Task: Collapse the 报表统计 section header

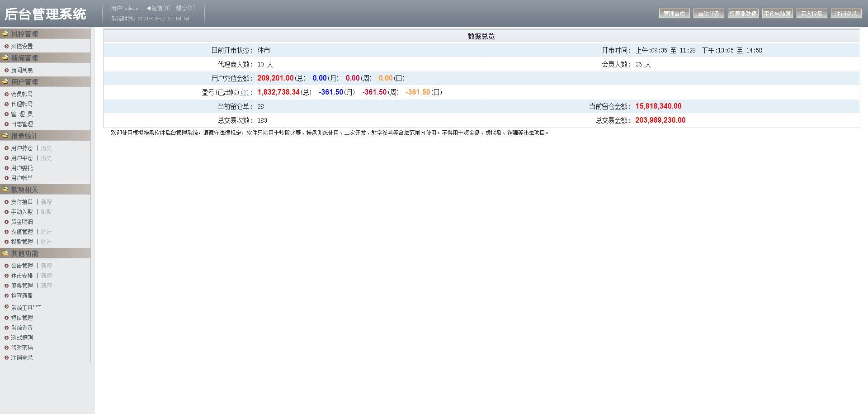Action: tap(24, 136)
